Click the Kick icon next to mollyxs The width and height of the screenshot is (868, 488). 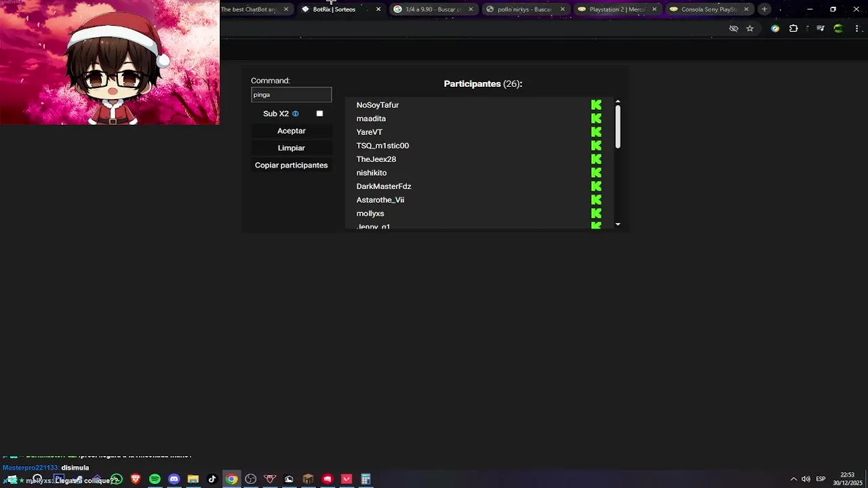coord(596,213)
